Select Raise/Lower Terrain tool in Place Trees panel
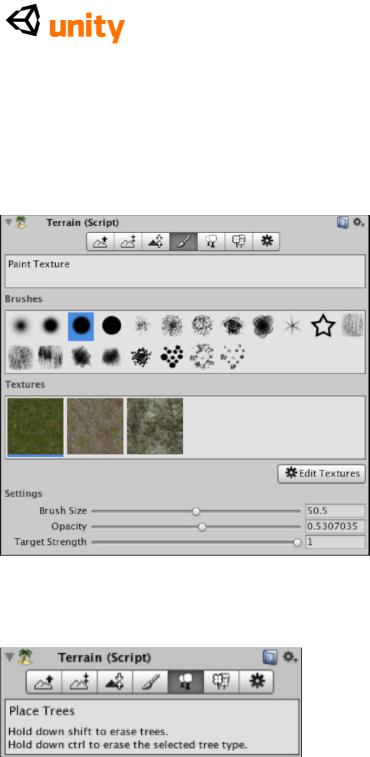This screenshot has width=370, height=757. 44,682
